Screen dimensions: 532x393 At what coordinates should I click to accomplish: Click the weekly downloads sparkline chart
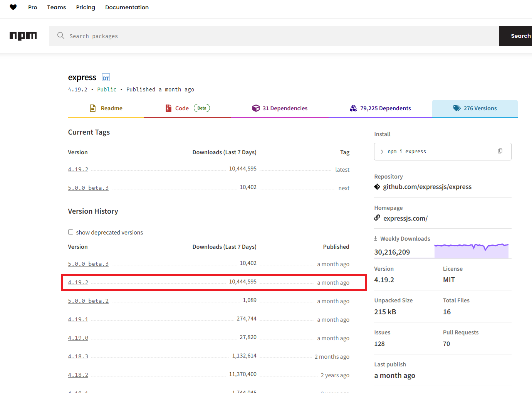coord(472,251)
